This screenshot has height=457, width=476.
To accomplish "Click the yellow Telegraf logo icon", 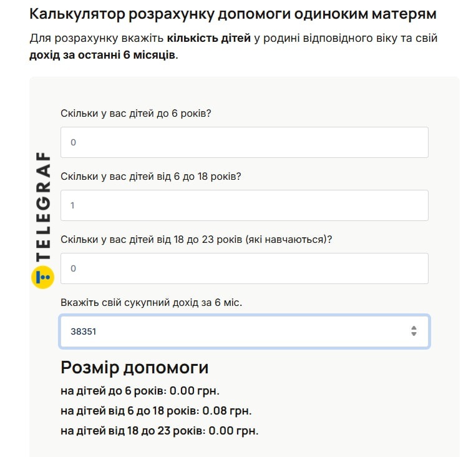I will tap(43, 276).
